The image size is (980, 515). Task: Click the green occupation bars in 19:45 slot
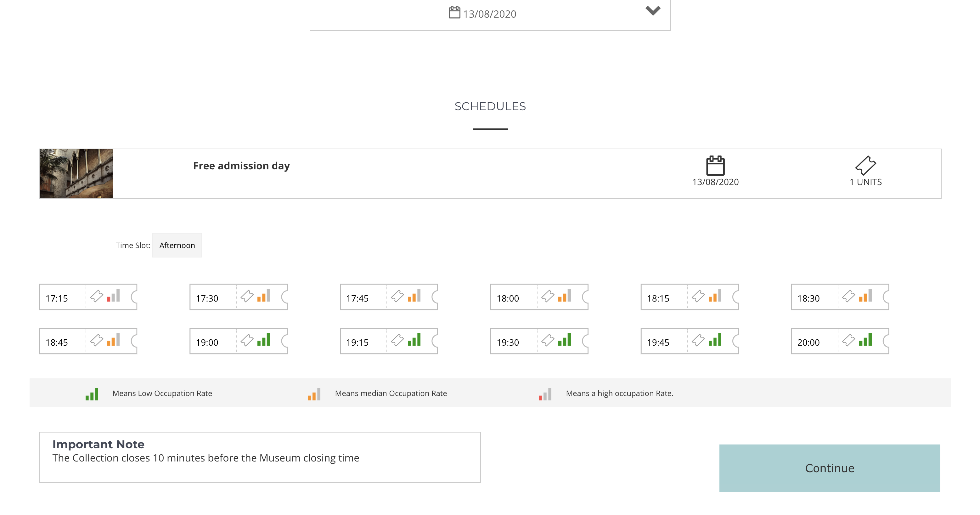point(715,340)
